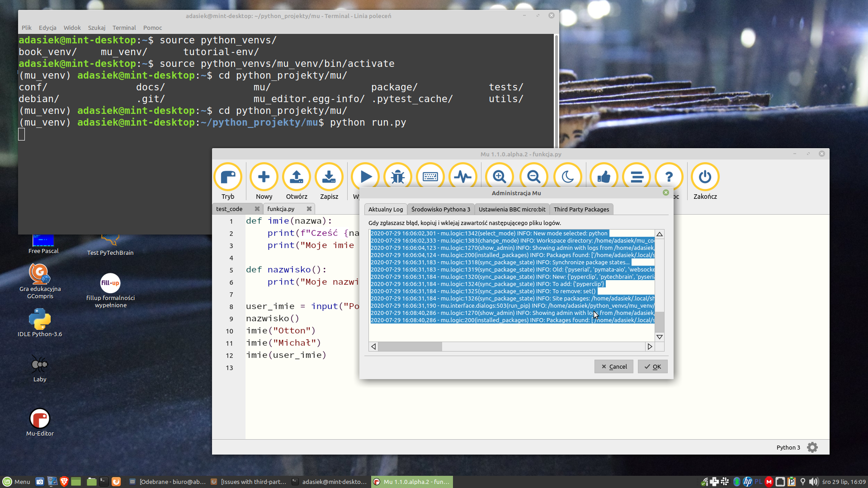Switch to the test_code editor tab

(x=229, y=209)
